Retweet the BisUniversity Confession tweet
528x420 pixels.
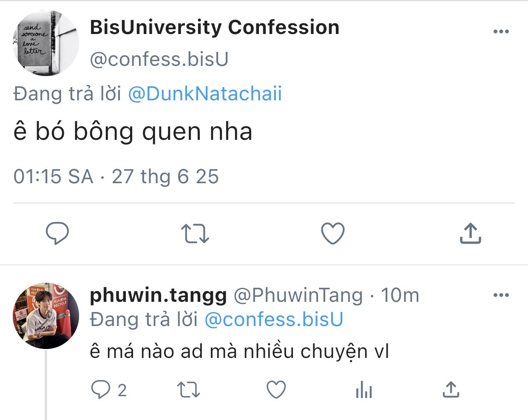pos(195,233)
